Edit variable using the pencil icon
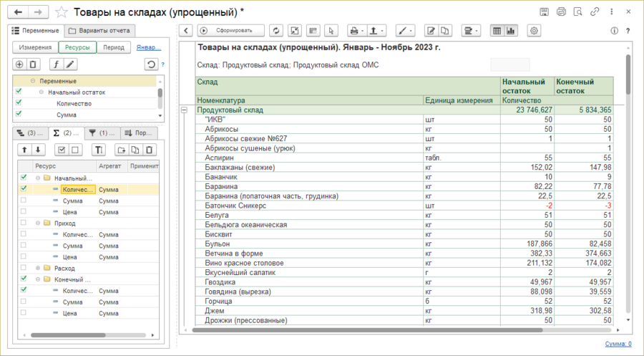The image size is (644, 356). 70,64
